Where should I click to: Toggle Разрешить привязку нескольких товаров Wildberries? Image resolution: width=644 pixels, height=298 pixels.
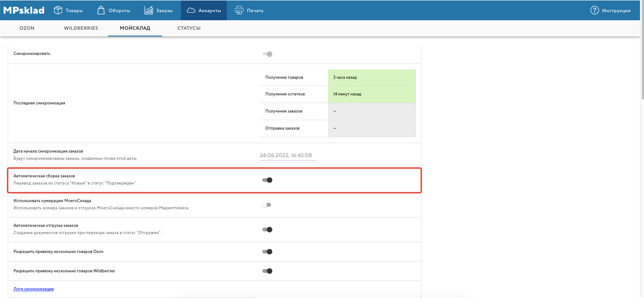(x=267, y=271)
